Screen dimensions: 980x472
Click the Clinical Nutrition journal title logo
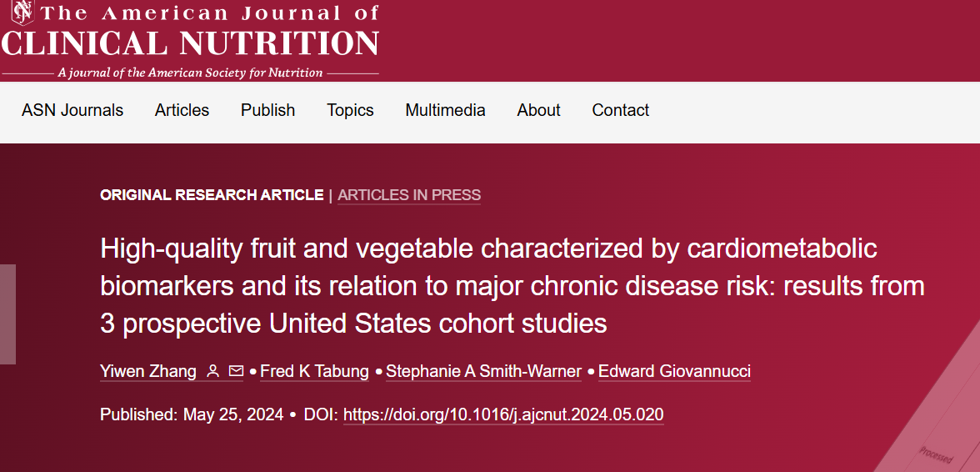point(190,43)
